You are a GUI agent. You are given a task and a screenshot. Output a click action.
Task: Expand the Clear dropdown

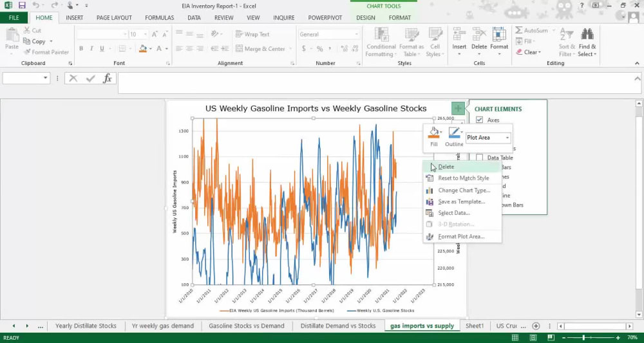[539, 52]
